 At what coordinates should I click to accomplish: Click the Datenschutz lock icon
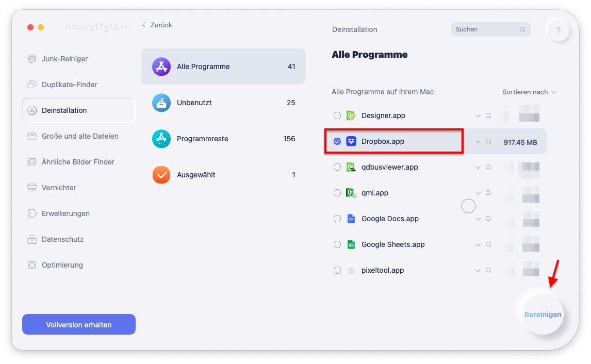click(32, 239)
